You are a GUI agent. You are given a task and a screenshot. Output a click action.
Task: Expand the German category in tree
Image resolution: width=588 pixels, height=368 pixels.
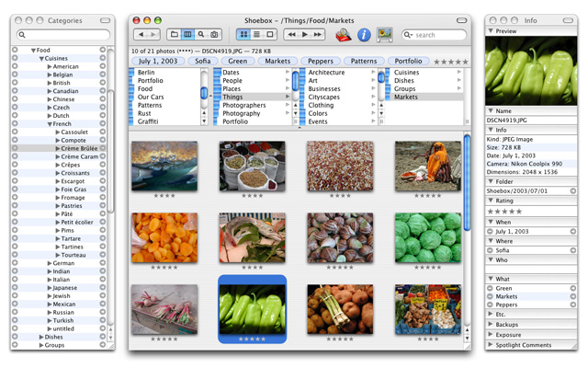pyautogui.click(x=50, y=263)
